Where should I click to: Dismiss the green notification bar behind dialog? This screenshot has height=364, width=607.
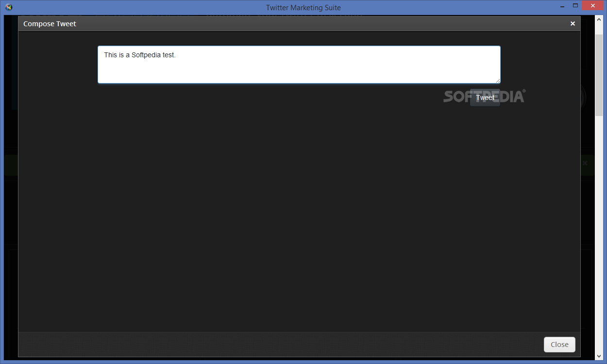pyautogui.click(x=585, y=163)
